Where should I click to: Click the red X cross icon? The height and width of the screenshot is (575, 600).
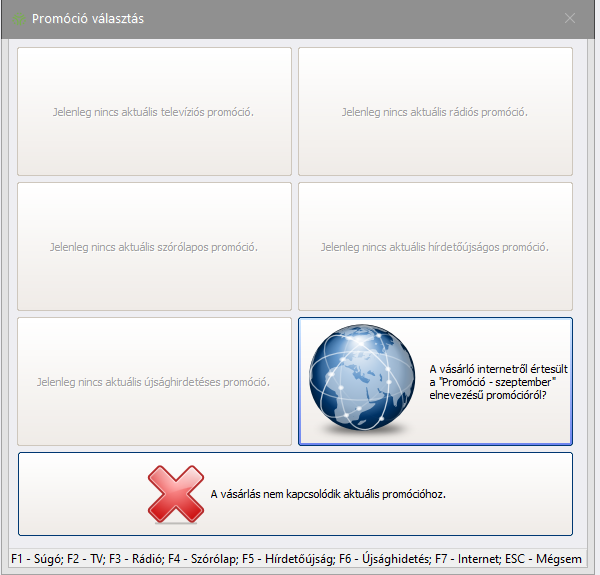tap(176, 494)
